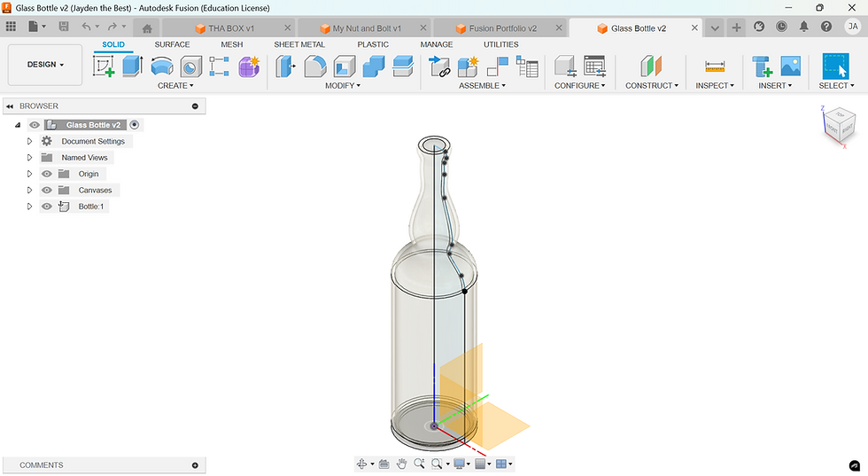
Task: Click the Configure Design icon
Action: click(x=565, y=66)
